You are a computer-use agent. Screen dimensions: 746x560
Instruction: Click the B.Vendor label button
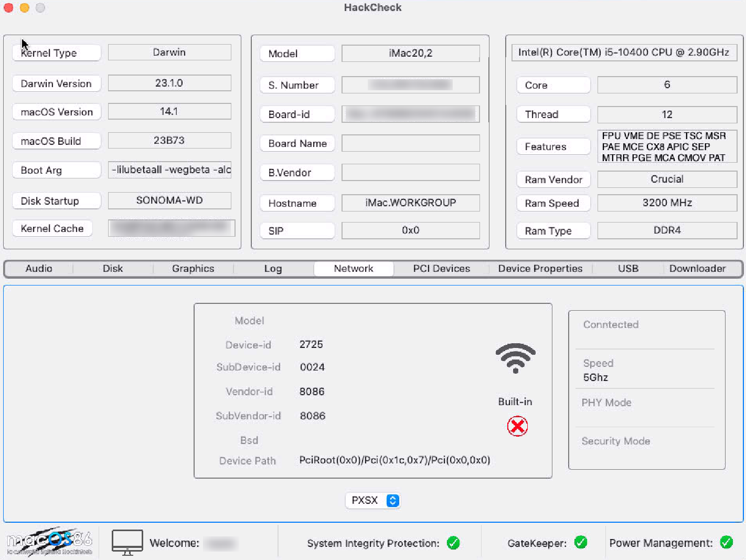(297, 173)
